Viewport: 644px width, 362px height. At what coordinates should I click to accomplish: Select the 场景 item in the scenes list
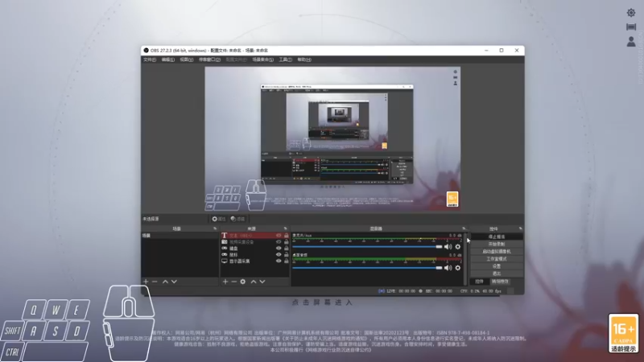pos(180,236)
